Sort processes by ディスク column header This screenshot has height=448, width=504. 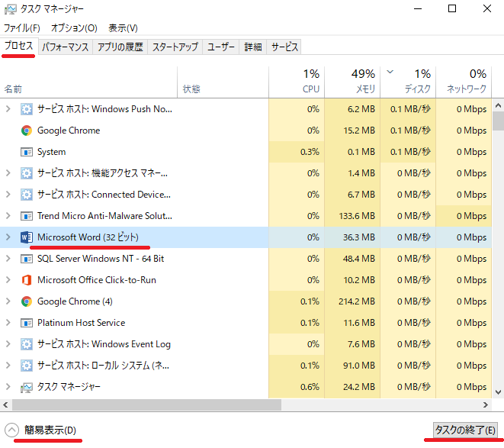click(408, 82)
